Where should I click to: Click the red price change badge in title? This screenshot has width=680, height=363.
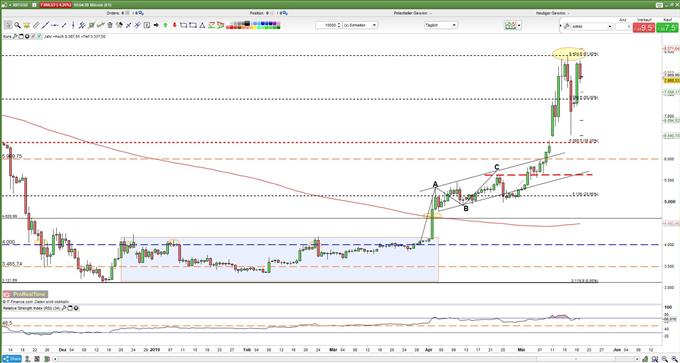coord(55,5)
